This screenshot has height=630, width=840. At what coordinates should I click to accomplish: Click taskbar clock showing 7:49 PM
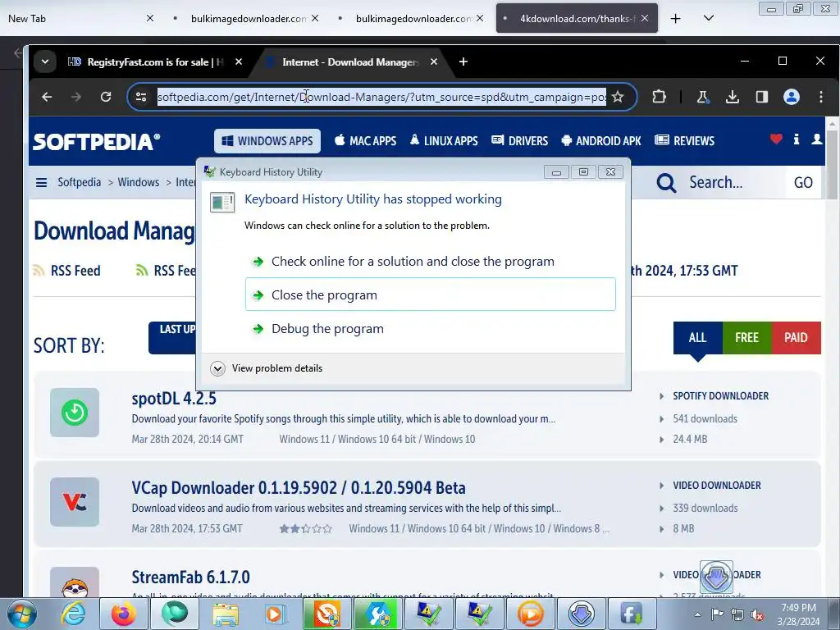pos(798,614)
